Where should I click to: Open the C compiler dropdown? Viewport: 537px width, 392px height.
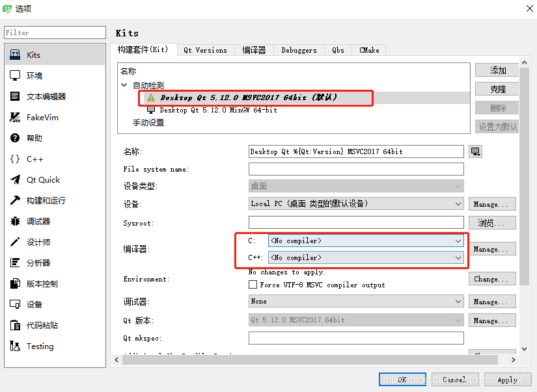(x=366, y=241)
